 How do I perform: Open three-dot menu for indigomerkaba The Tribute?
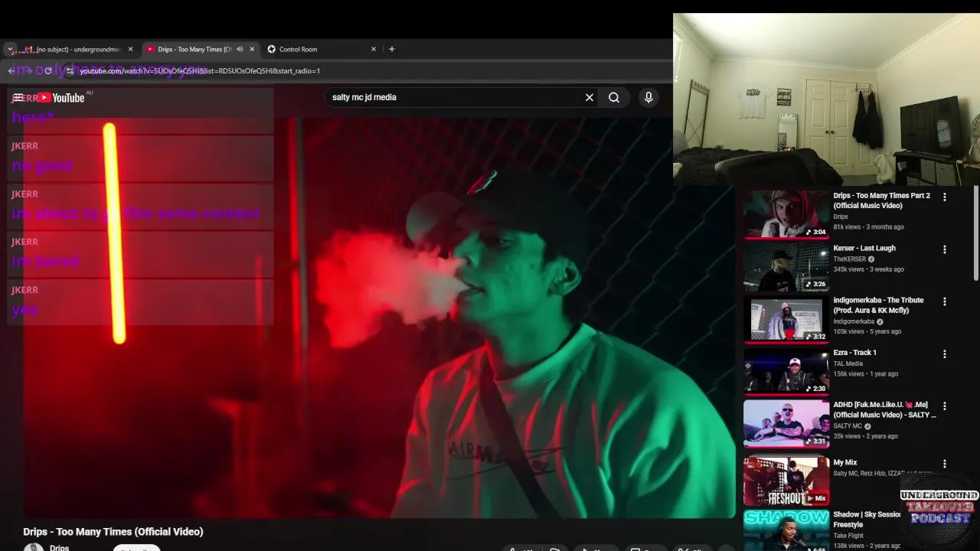(944, 302)
